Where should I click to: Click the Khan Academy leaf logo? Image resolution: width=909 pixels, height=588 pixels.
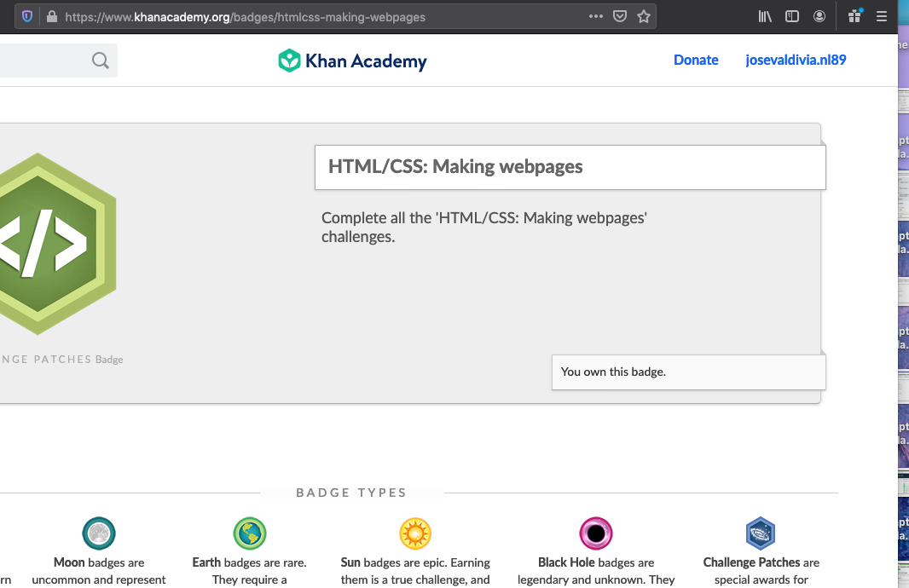(x=289, y=61)
